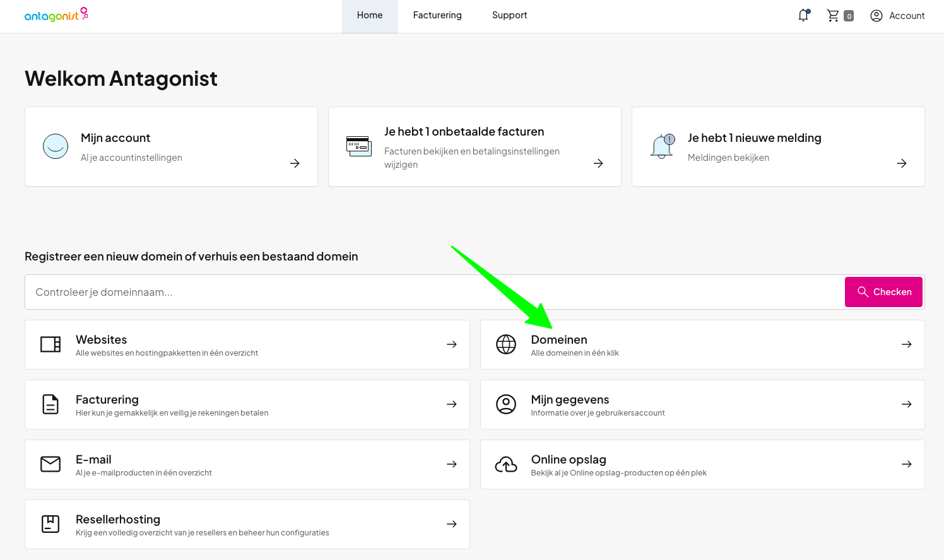Image resolution: width=944 pixels, height=560 pixels.
Task: Open the notifications bell icon in header
Action: (x=803, y=16)
